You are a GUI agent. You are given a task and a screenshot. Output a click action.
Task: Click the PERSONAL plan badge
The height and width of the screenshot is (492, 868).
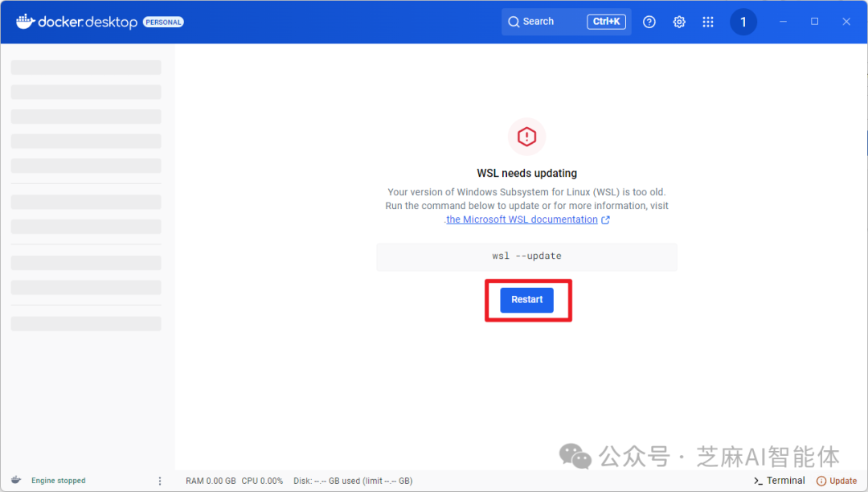coord(163,23)
